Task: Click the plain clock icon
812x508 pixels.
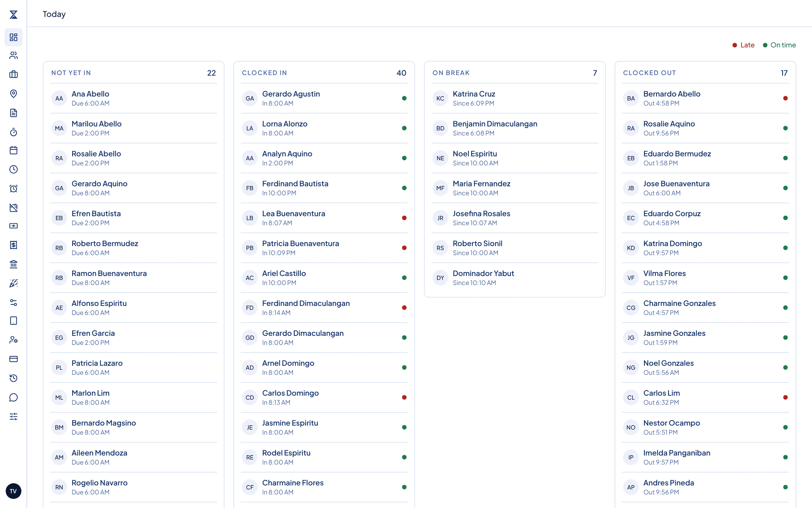Action: click(14, 169)
